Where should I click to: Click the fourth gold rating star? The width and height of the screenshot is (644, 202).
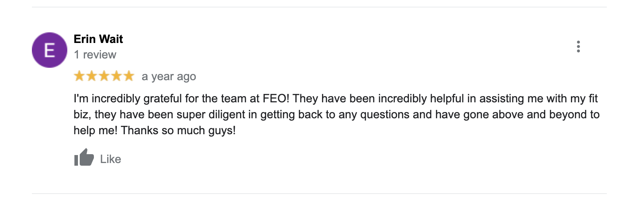click(x=116, y=76)
